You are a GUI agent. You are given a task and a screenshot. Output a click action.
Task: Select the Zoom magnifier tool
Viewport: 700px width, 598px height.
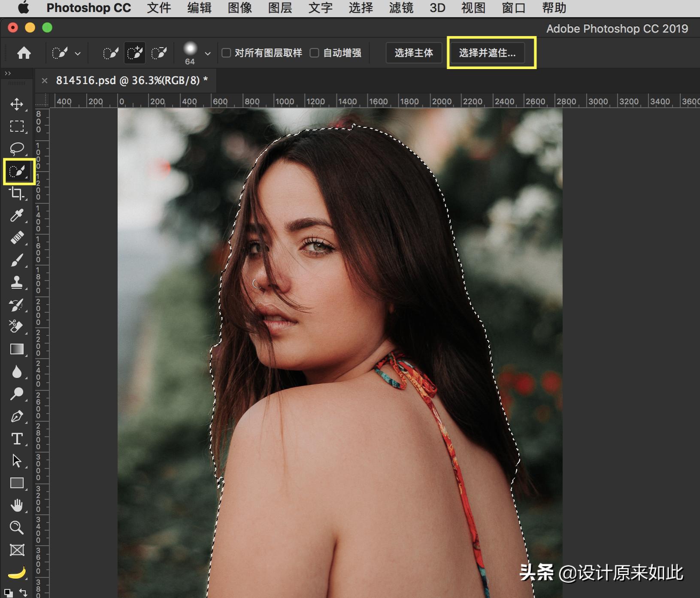click(17, 527)
